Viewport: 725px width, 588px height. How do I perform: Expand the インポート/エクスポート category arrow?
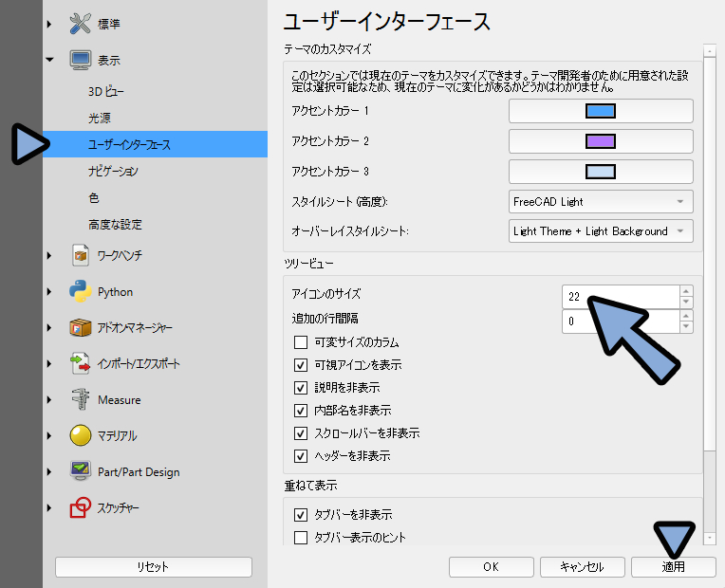click(49, 364)
